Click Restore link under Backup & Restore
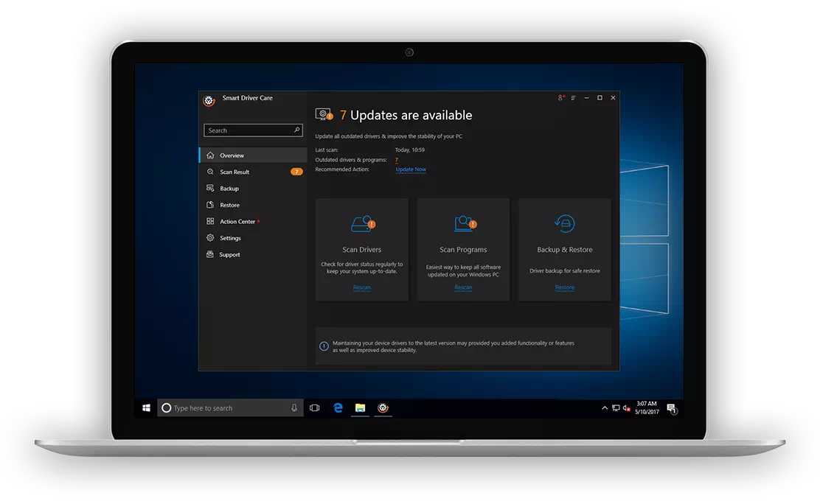The image size is (820, 504). click(x=564, y=287)
